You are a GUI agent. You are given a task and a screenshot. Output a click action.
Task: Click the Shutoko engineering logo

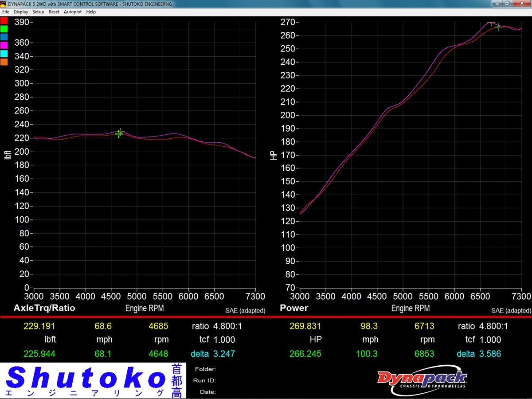(x=93, y=380)
